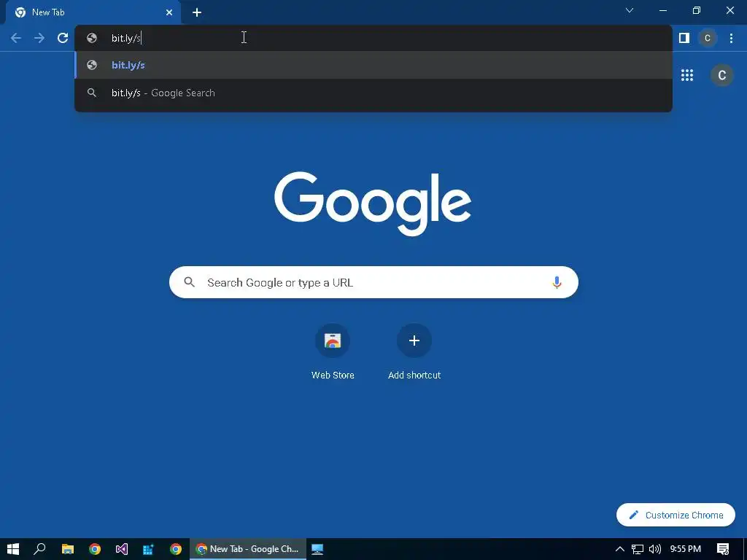Click the magnifier icon in the search box
Viewport: 747px width, 560px height.
coord(190,282)
